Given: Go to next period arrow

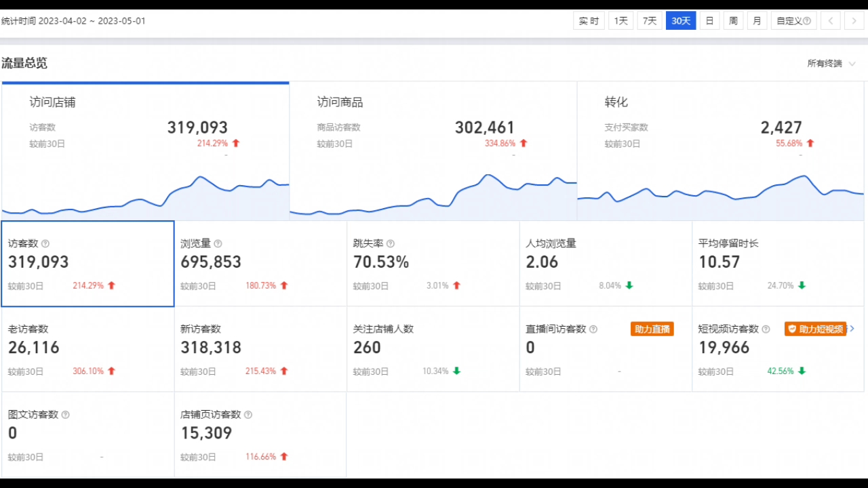Looking at the screenshot, I should click(x=854, y=21).
